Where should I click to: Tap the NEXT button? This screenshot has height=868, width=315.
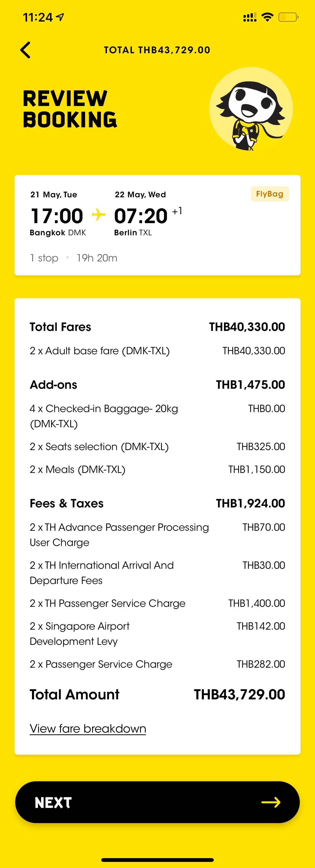click(x=157, y=802)
